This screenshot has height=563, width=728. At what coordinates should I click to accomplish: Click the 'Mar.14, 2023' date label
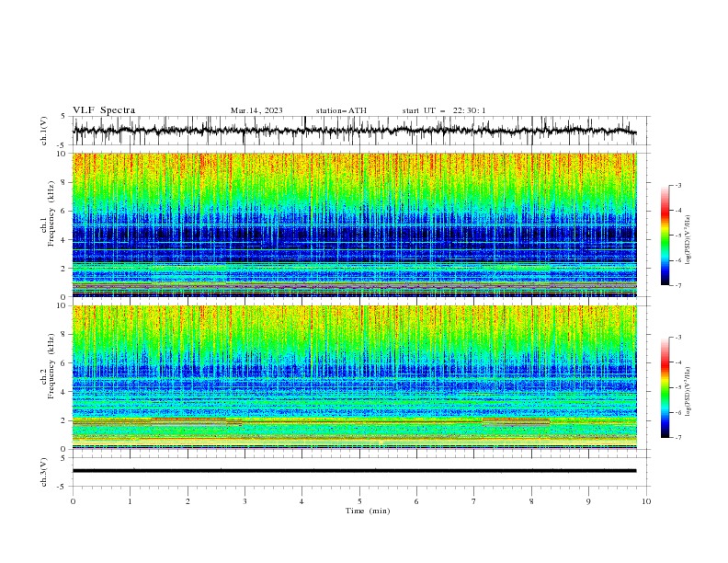pos(256,110)
